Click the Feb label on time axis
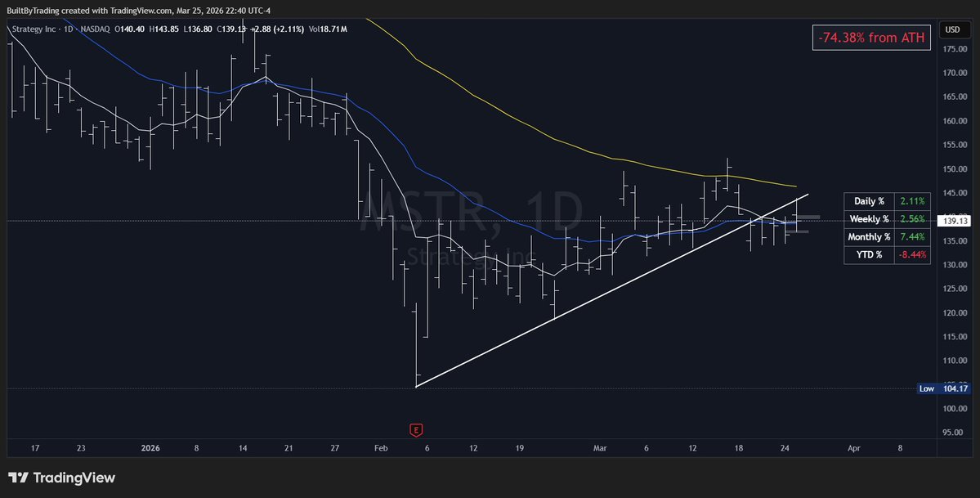 tap(381, 448)
